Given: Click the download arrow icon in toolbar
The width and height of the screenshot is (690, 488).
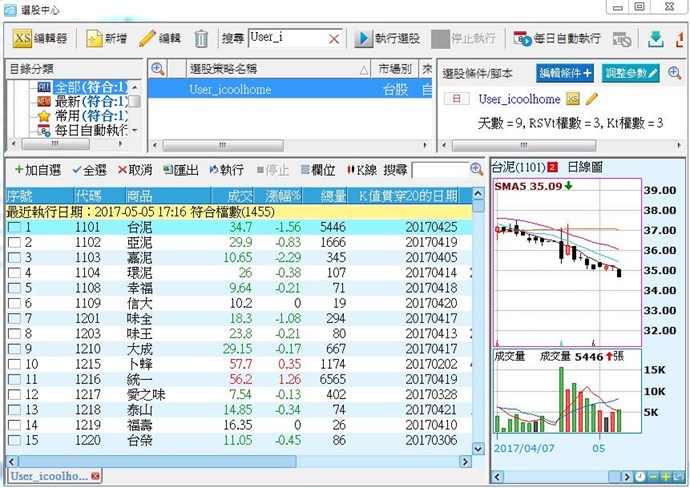Looking at the screenshot, I should click(656, 39).
